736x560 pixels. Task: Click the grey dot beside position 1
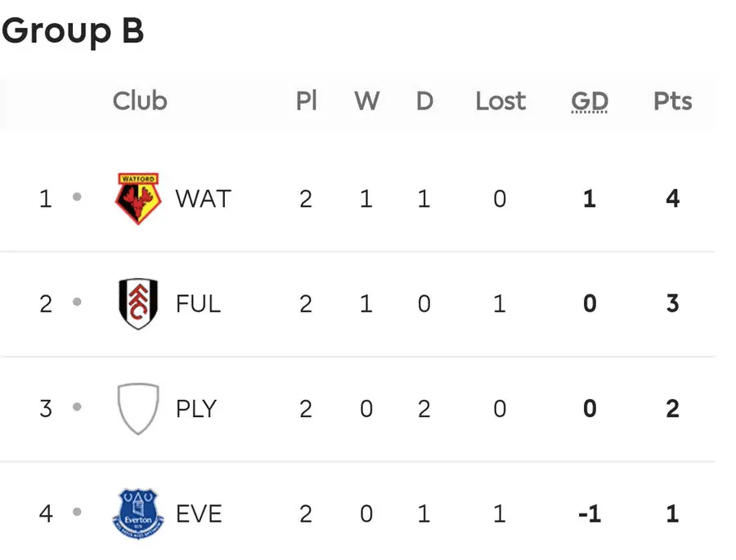[x=77, y=197]
